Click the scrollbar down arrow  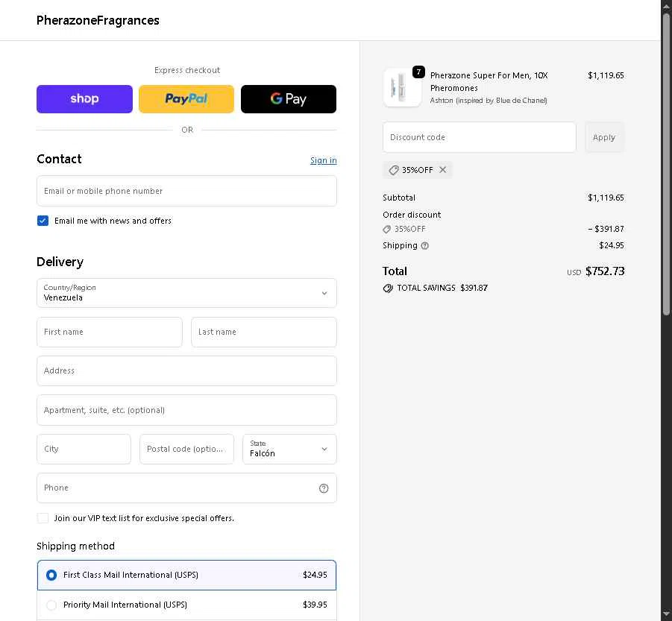point(666,614)
